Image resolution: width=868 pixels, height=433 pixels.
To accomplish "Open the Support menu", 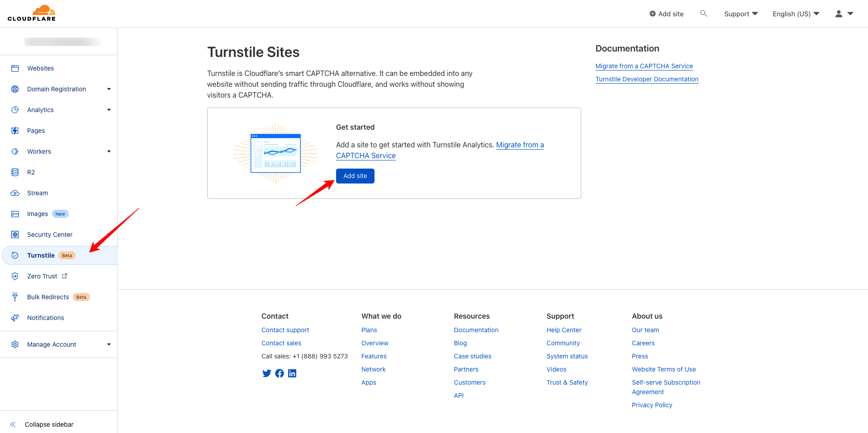I will [740, 14].
